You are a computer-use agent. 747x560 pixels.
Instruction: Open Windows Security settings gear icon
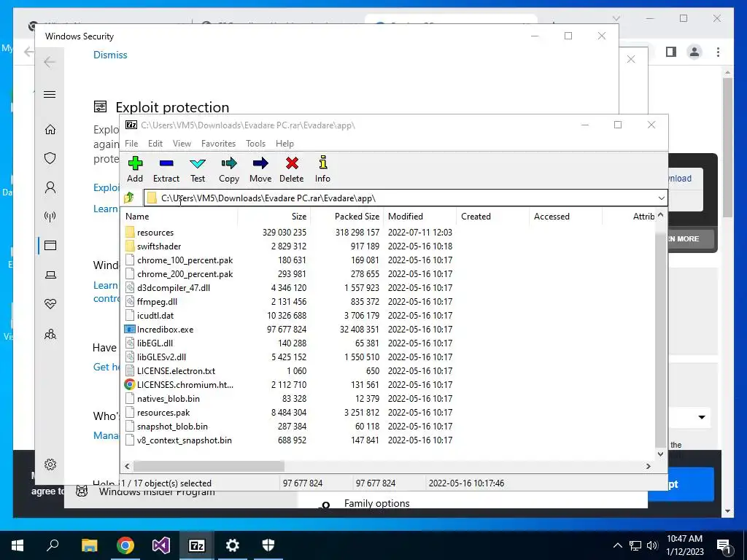pyautogui.click(x=50, y=464)
